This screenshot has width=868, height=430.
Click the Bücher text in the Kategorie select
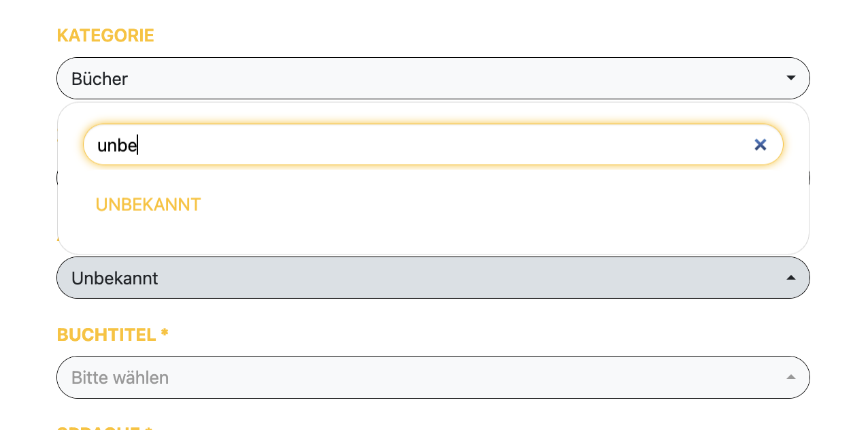coord(99,79)
